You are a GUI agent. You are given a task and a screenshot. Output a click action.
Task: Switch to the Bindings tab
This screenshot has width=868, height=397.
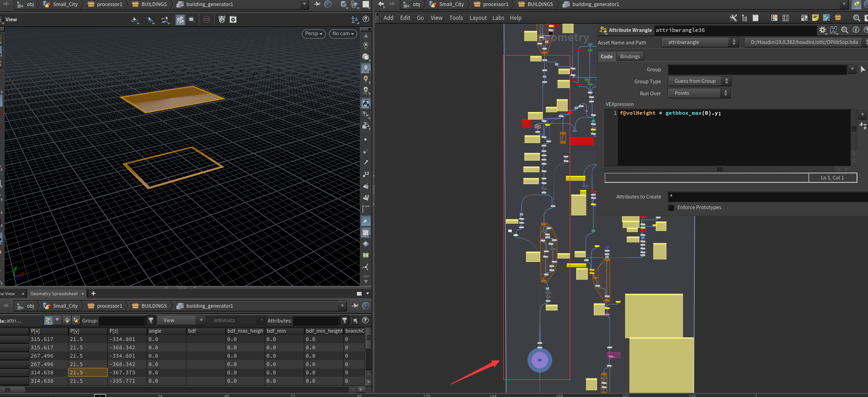click(629, 56)
